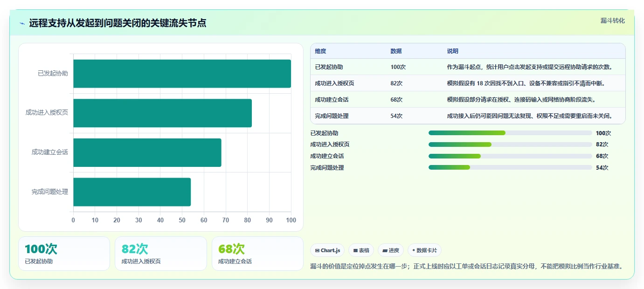This screenshot has height=289, width=644.
Task: Click the 数据 table column header
Action: (396, 51)
